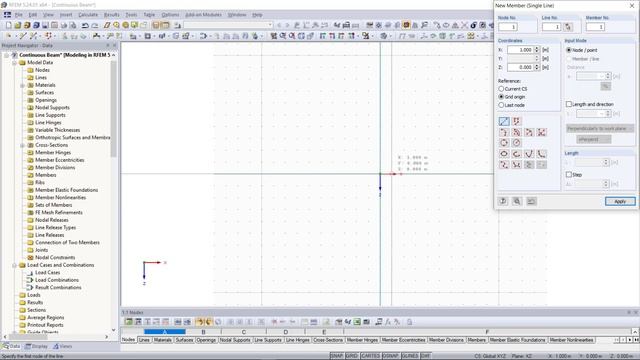Pin the Project Navigator panel
The image size is (640, 360).
pyautogui.click(x=108, y=45)
